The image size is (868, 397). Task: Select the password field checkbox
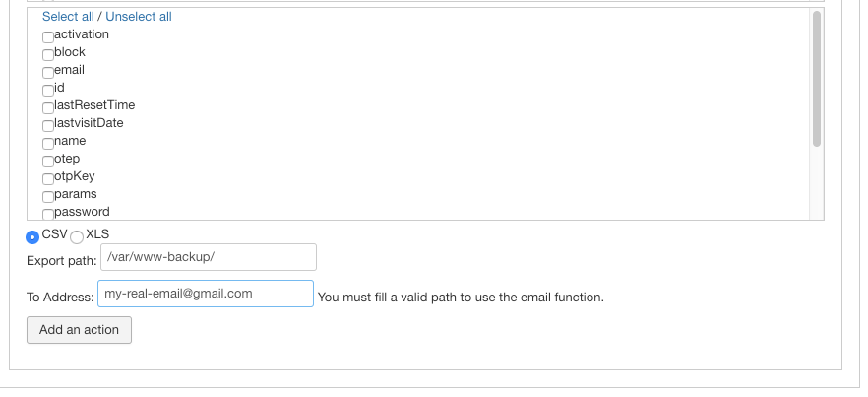coord(48,213)
